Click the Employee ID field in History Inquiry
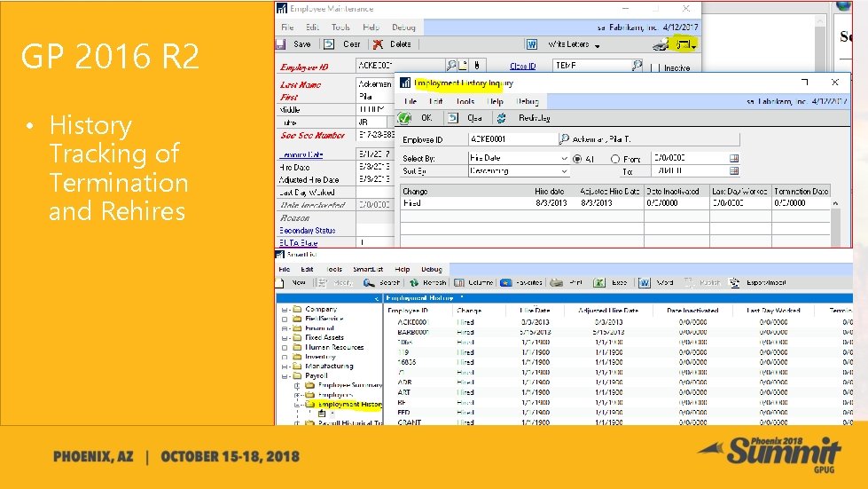Viewport: 868px width, 489px height. pos(512,139)
